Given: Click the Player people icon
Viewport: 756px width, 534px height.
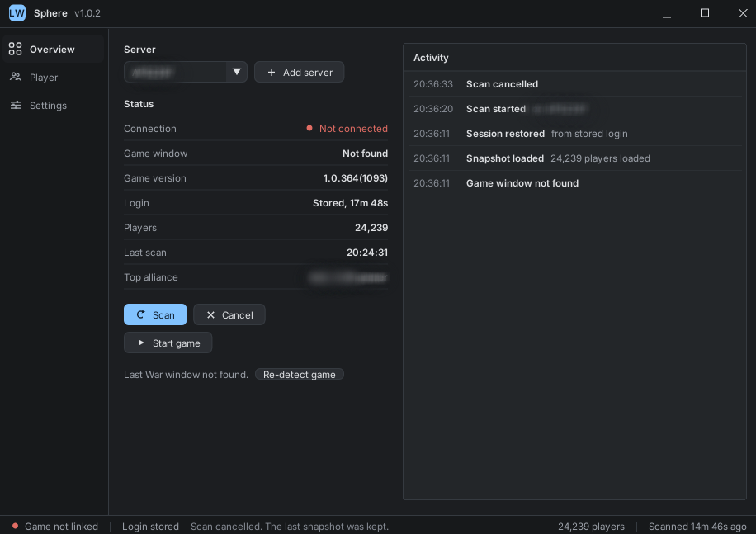Looking at the screenshot, I should pos(16,77).
